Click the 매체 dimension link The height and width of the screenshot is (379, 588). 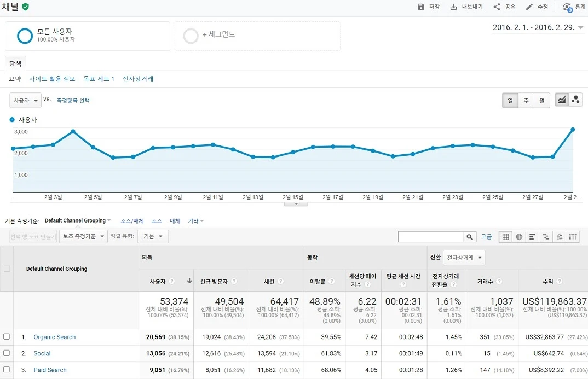pyautogui.click(x=175, y=221)
